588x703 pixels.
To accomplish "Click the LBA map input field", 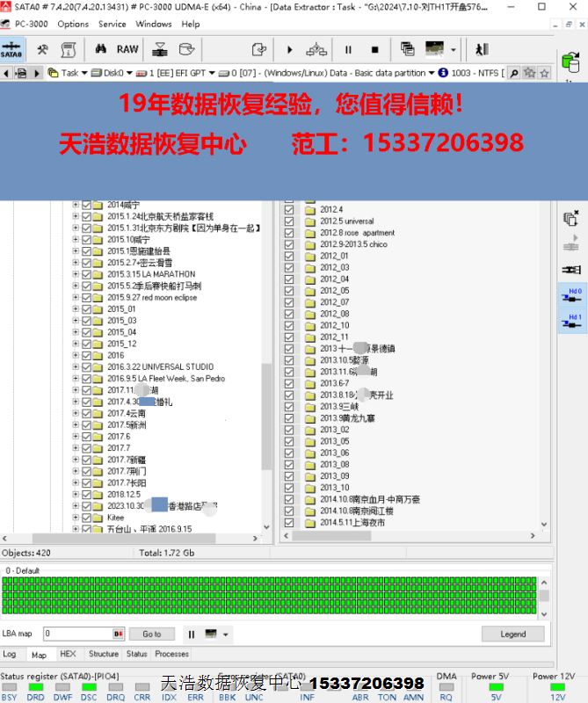I will (77, 634).
